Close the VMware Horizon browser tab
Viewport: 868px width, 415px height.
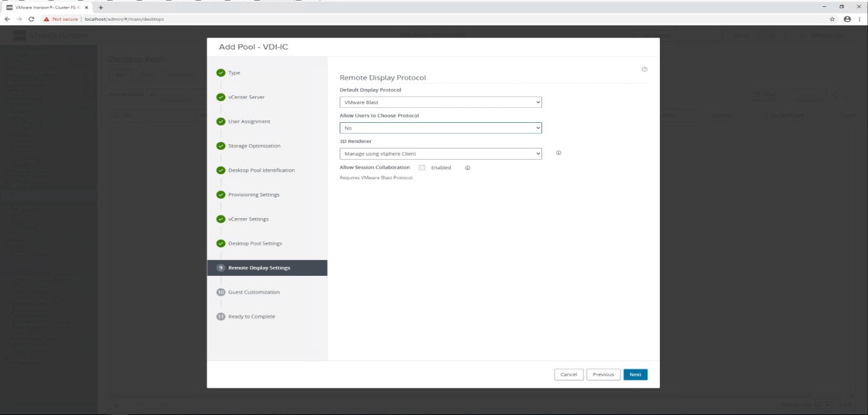[86, 7]
